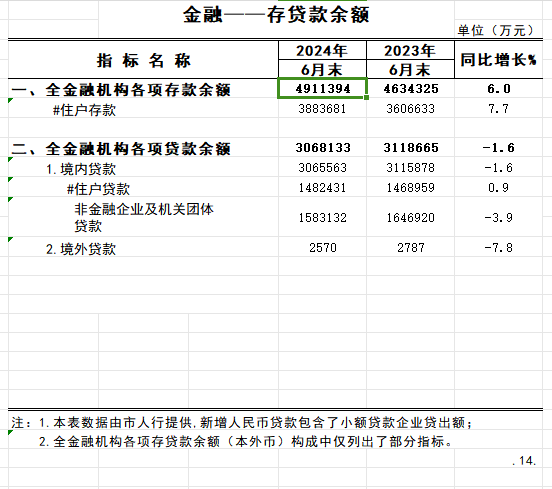Click green error indicator beside footnote row
Viewport: 552px width, 489px height.
coord(11,433)
